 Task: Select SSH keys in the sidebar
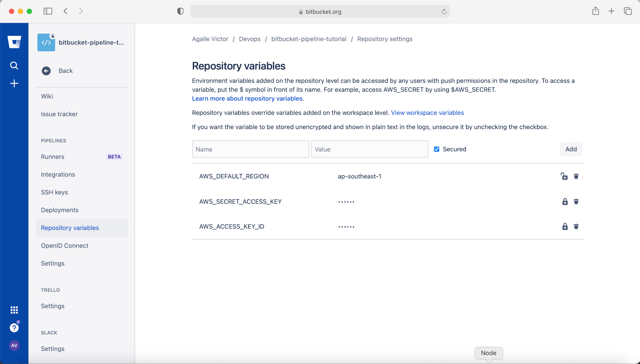tap(54, 192)
